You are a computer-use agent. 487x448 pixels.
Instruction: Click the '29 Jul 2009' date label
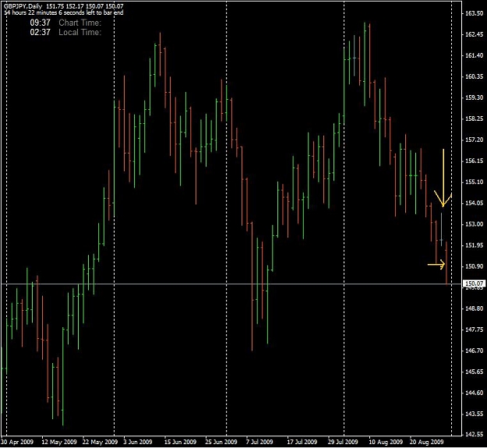click(343, 442)
